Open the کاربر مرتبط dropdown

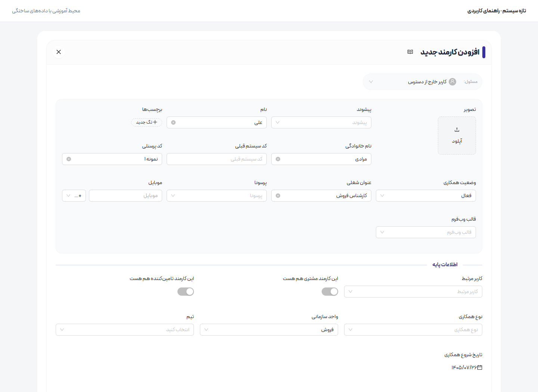click(x=413, y=292)
